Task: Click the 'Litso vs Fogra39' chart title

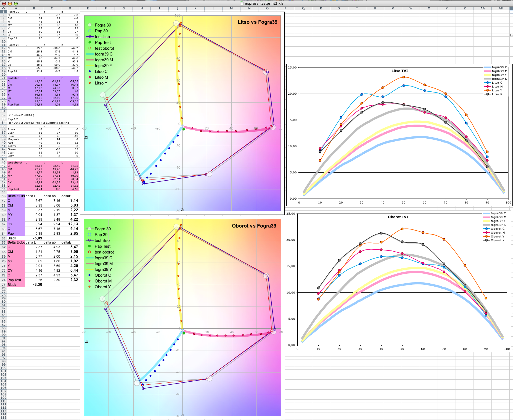Action: 257,22
